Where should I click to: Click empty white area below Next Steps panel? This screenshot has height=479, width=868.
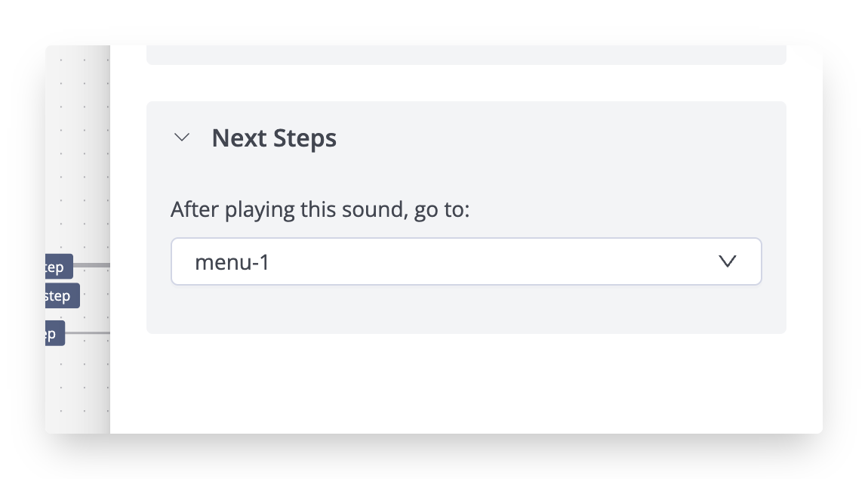[466, 384]
